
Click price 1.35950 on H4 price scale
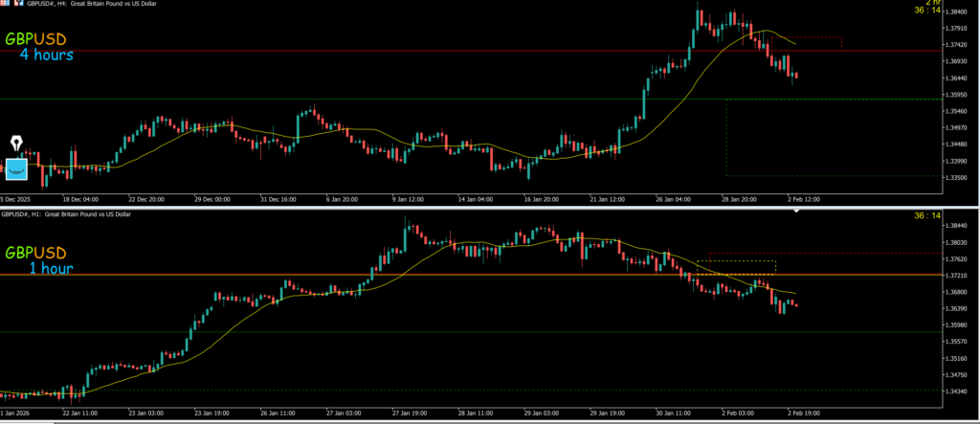click(x=957, y=95)
